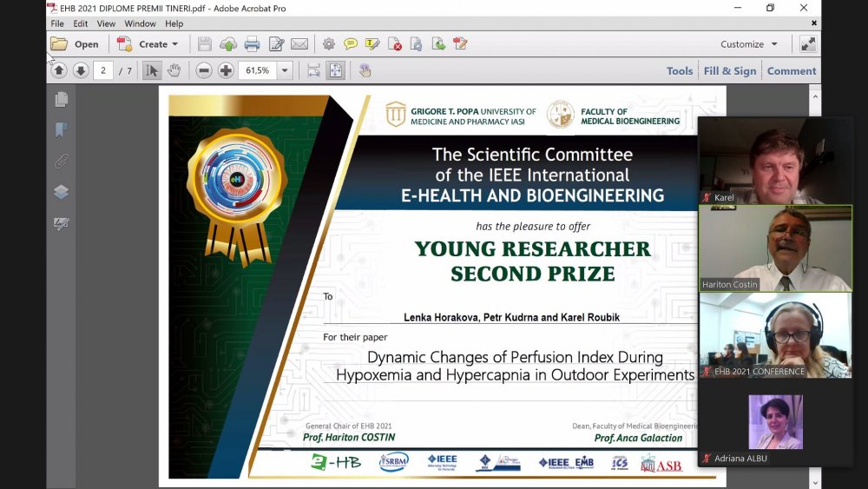Viewport: 868px width, 489px height.
Task: Open the Fill & Sign pane
Action: tap(730, 71)
